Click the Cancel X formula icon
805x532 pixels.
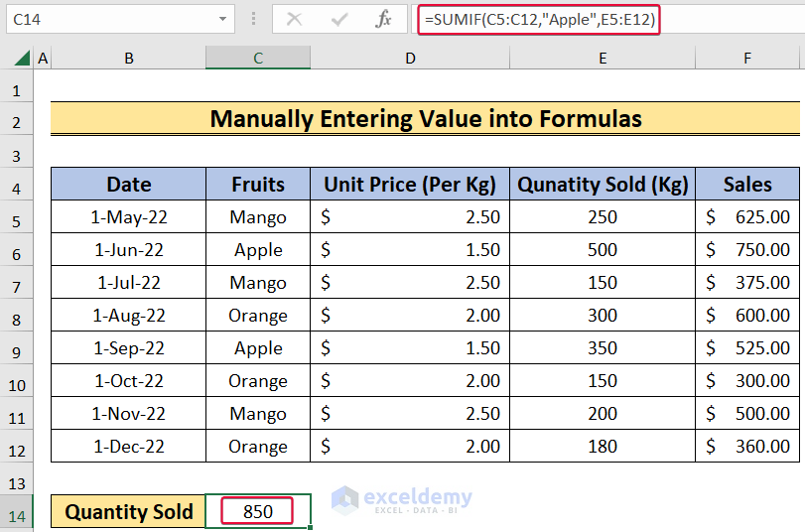coord(295,19)
